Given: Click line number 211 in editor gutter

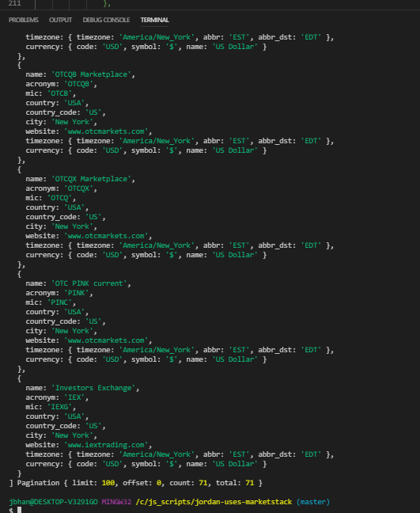Looking at the screenshot, I should click(14, 3).
